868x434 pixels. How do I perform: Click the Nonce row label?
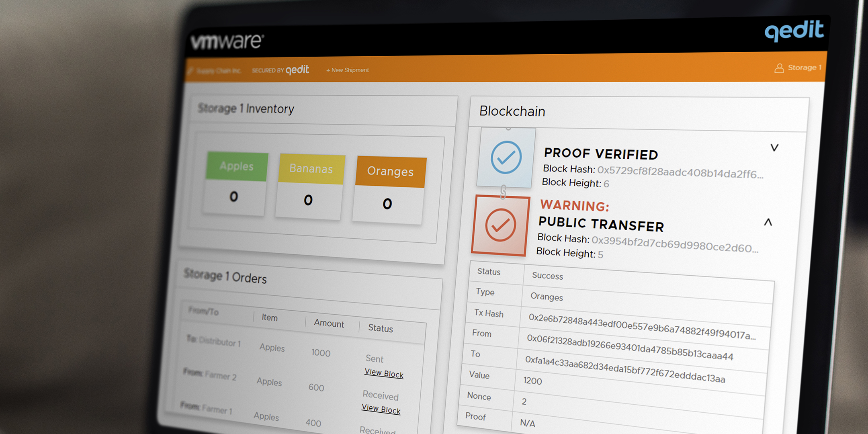pos(479,396)
